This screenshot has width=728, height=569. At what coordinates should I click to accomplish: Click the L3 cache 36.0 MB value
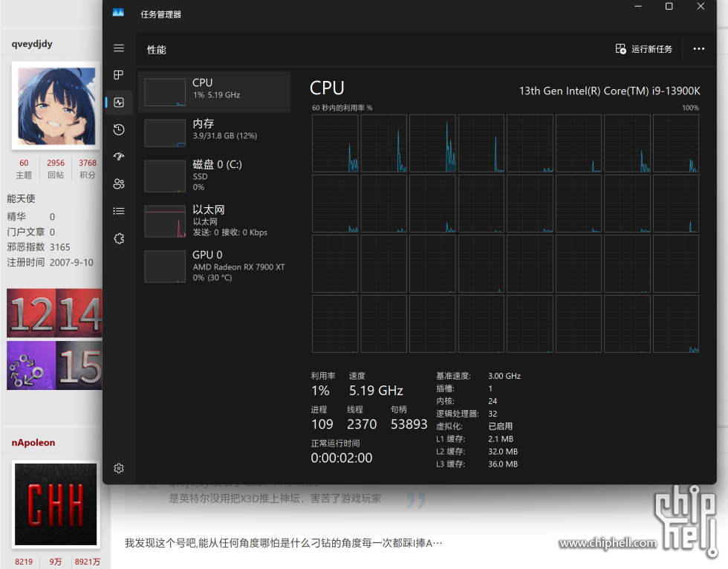503,464
